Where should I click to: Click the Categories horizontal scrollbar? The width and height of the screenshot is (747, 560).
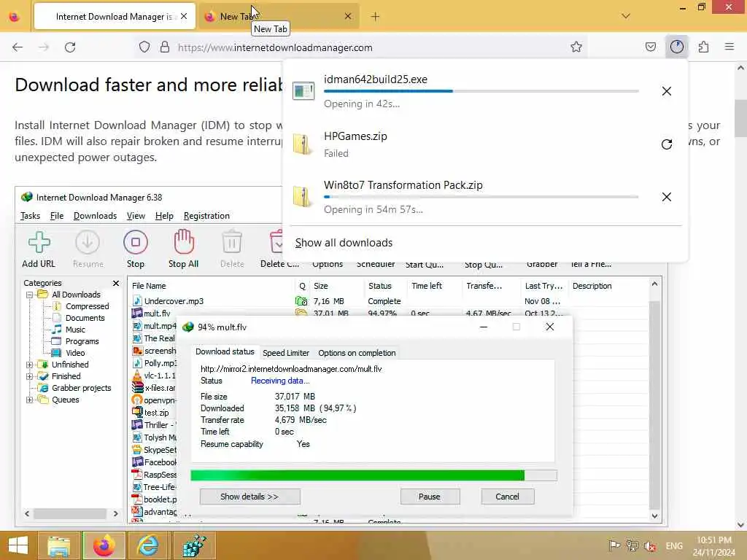(x=71, y=513)
